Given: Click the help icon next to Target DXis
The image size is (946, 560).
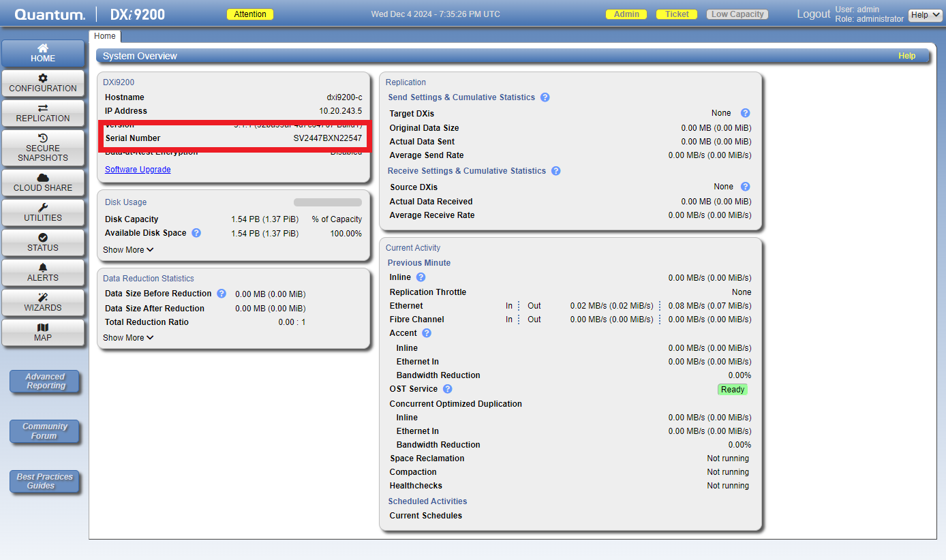Looking at the screenshot, I should (x=745, y=113).
